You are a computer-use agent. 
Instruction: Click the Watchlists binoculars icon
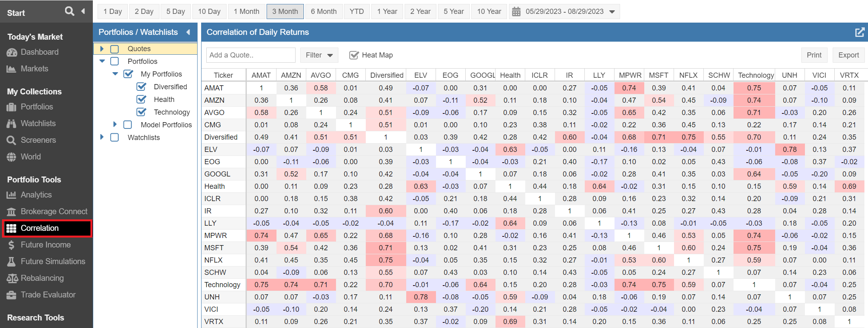click(x=12, y=124)
